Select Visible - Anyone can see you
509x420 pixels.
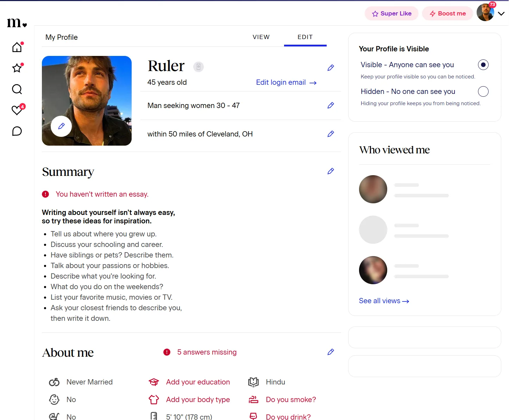click(483, 65)
